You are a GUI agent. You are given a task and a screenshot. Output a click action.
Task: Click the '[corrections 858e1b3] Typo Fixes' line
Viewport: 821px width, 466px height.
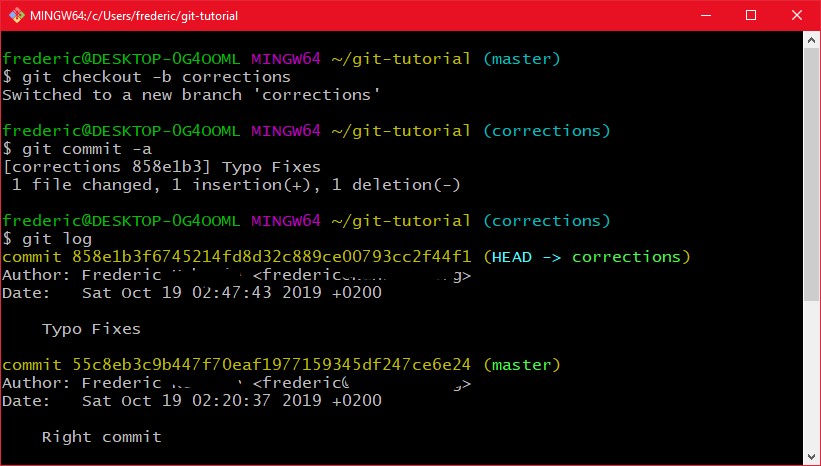161,167
